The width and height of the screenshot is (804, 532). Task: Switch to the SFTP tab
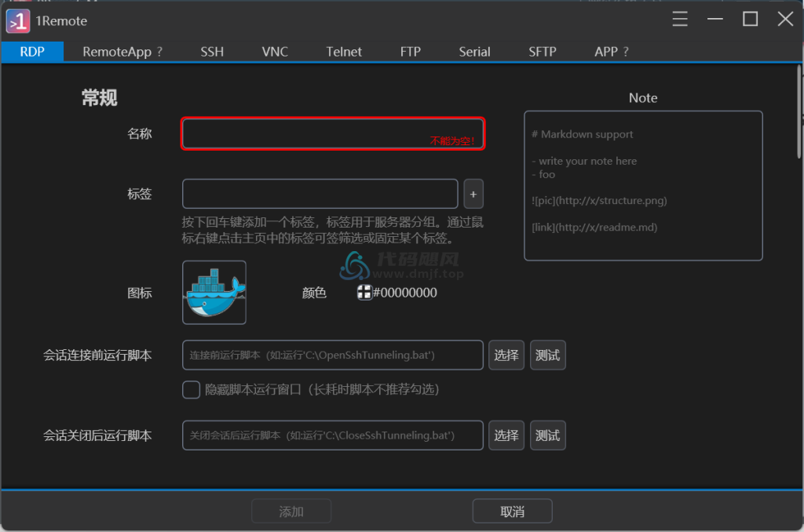point(543,52)
